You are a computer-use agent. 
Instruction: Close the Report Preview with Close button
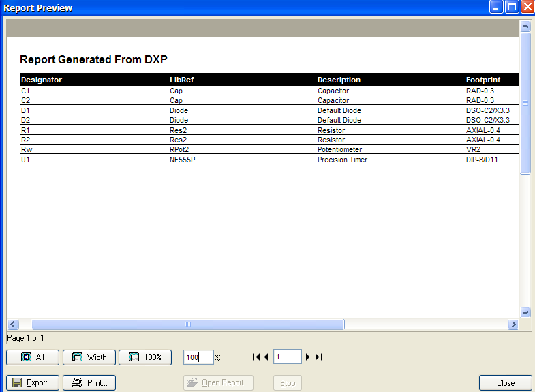(505, 382)
